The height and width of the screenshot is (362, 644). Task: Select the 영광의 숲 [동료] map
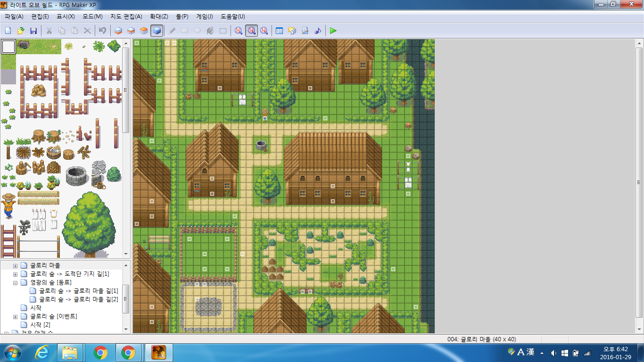[x=51, y=283]
